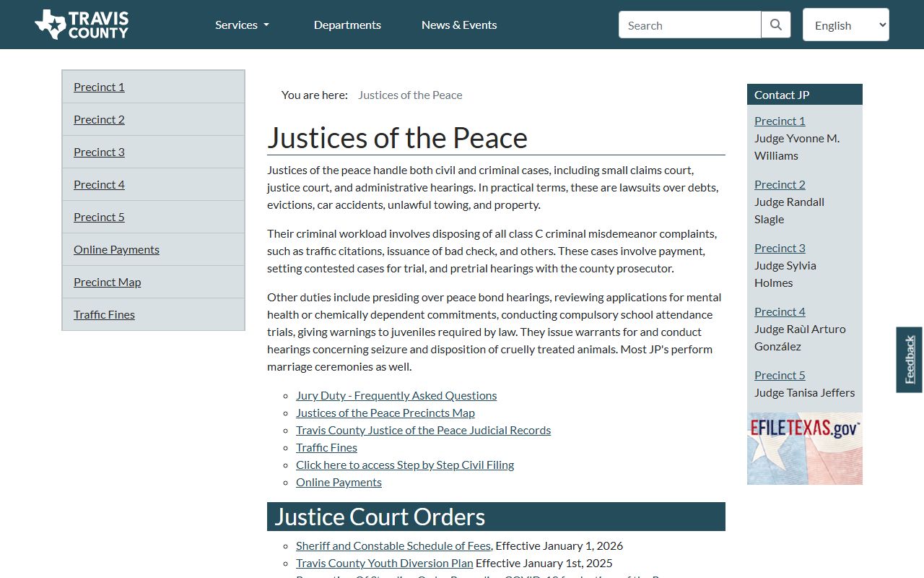Screen dimensions: 924x578
Task: Open Sheriff and Constable Schedule of Fees
Action: click(393, 545)
